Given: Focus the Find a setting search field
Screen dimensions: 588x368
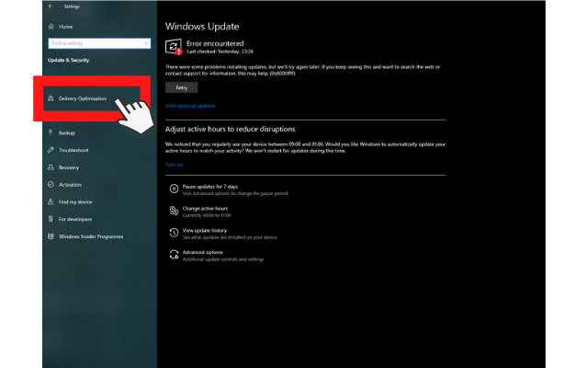Looking at the screenshot, I should click(99, 43).
